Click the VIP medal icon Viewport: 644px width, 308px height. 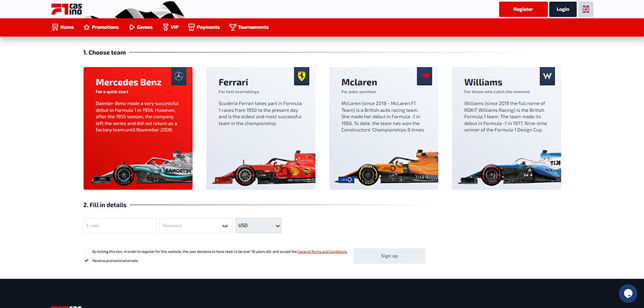coord(166,27)
